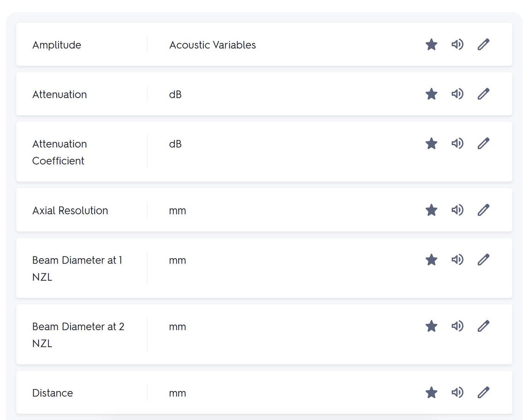Play audio pronunciation for Distance
526x420 pixels.
click(x=457, y=392)
